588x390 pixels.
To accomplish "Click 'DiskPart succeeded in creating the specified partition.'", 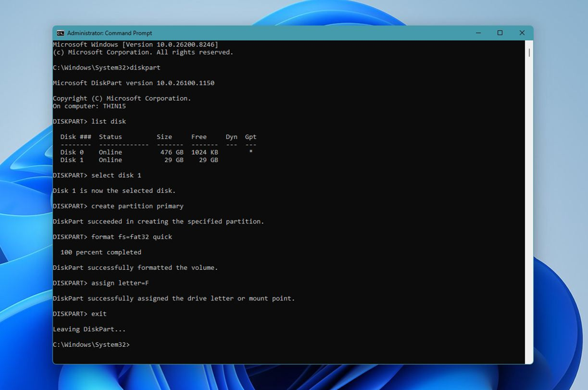I will pos(158,222).
